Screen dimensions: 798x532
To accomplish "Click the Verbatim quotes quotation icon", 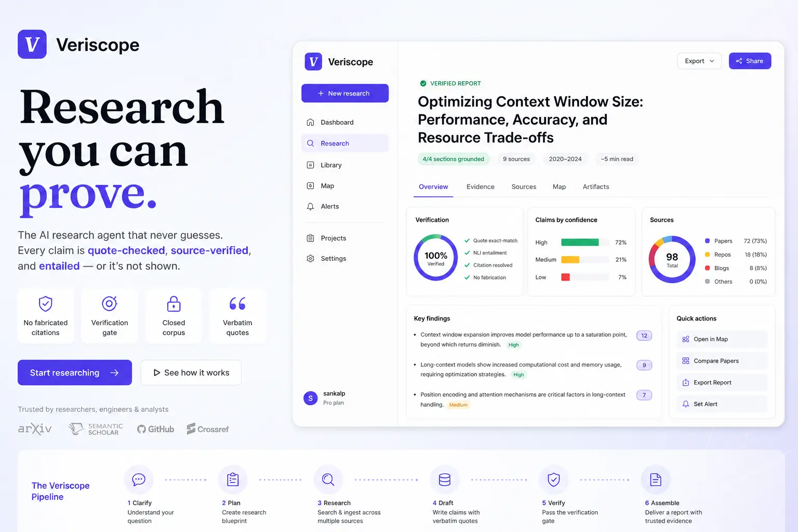I will 237,303.
